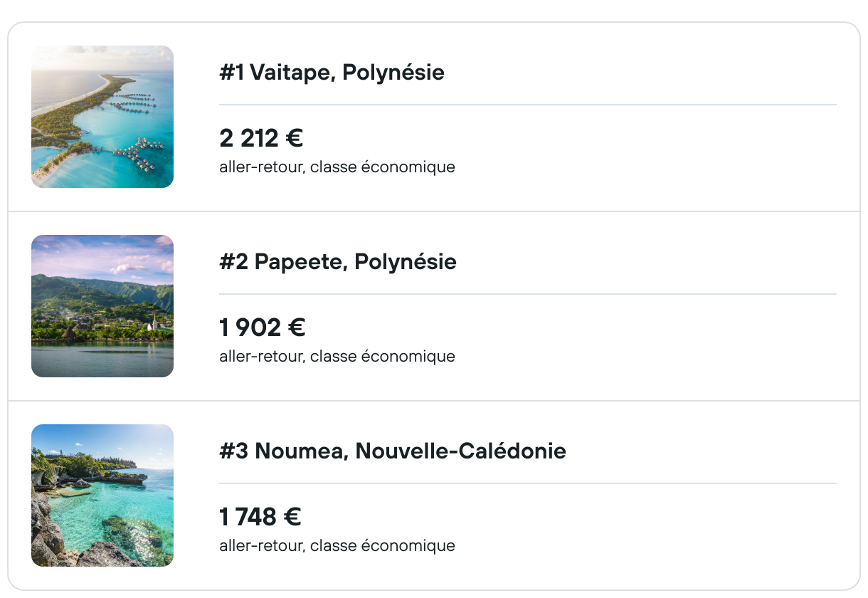
Task: Click the 2 212 € price
Action: click(x=261, y=138)
